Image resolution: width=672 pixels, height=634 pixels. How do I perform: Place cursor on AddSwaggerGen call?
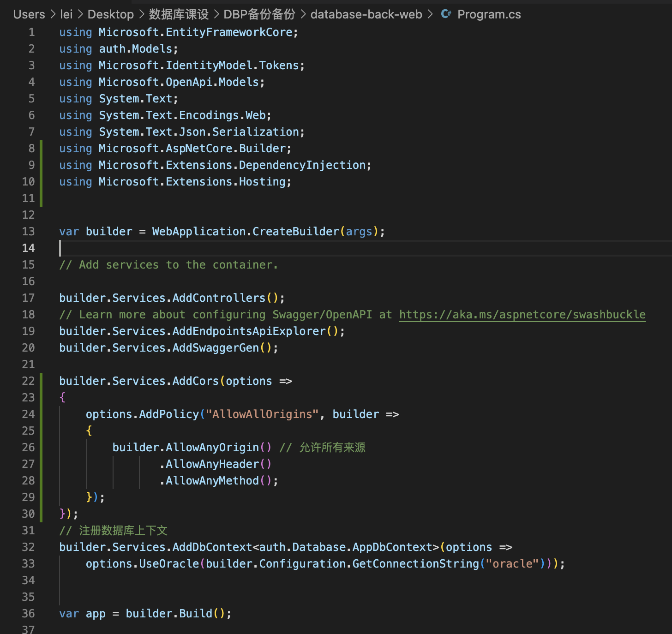[x=216, y=347]
